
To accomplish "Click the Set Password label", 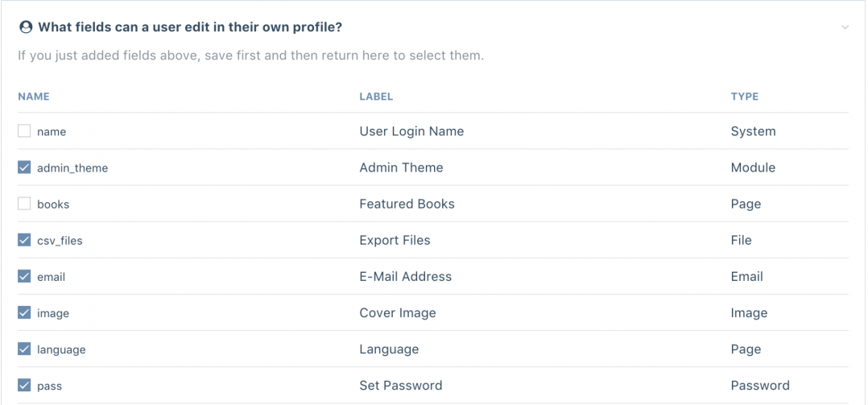I will click(x=401, y=385).
